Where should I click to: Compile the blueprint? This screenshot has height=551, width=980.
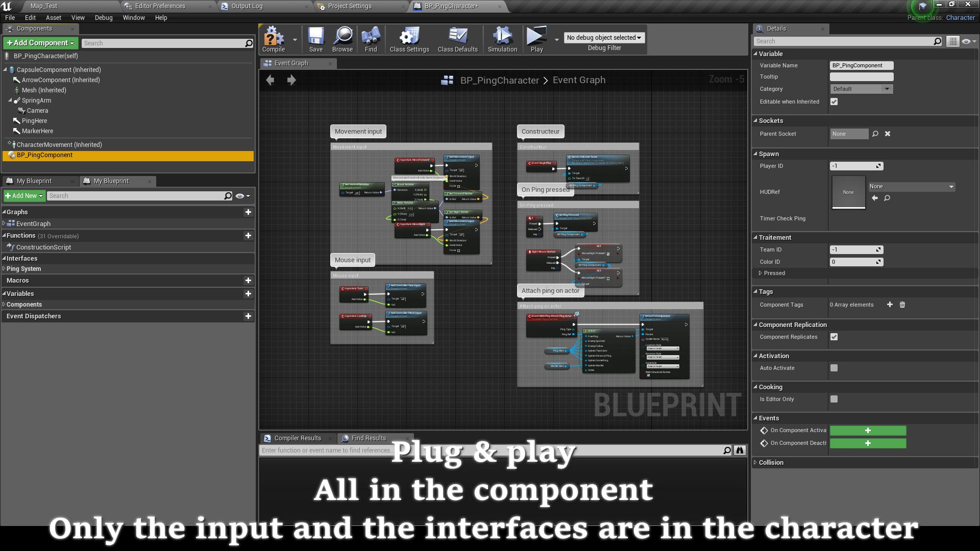[x=274, y=38]
